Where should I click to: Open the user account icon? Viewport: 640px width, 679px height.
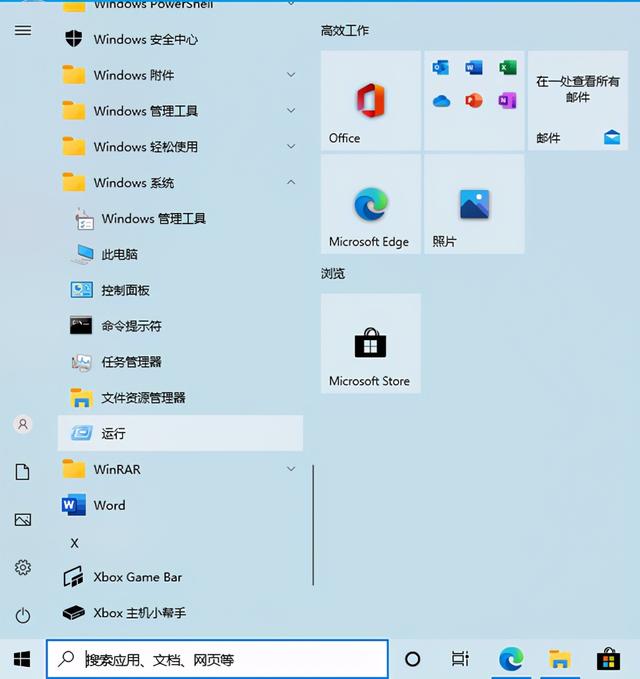[23, 424]
